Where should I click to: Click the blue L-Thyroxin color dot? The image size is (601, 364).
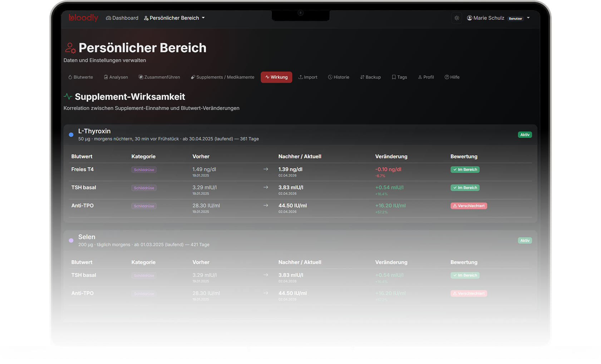(x=71, y=135)
